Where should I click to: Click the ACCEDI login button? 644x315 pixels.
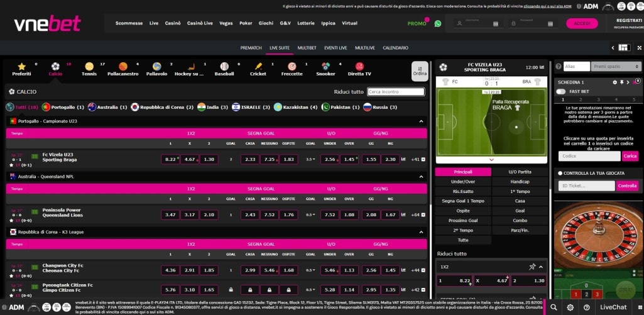[582, 23]
